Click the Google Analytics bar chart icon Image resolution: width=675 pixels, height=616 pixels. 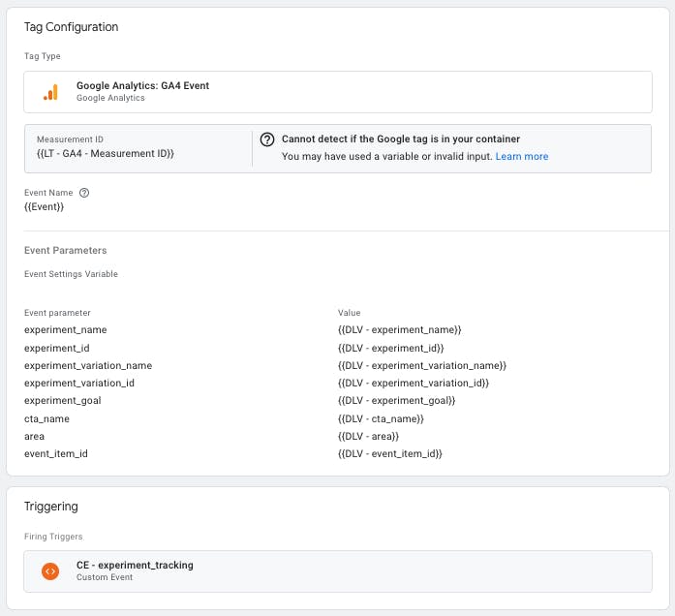click(50, 93)
